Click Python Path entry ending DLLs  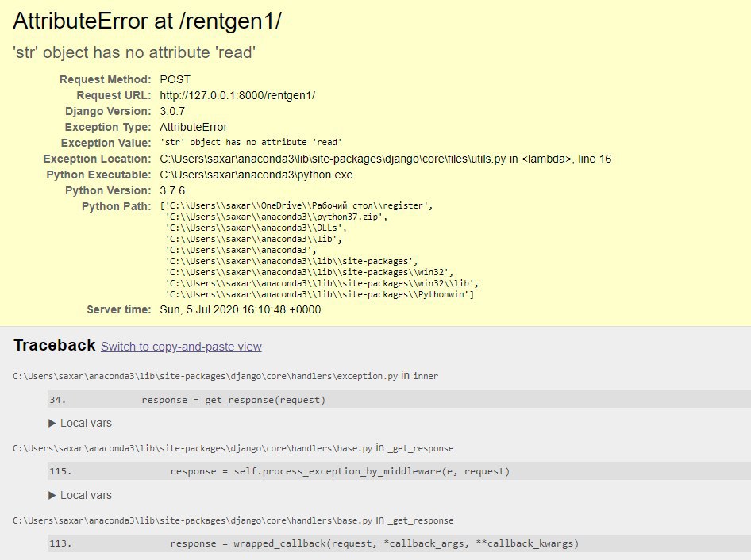point(256,228)
